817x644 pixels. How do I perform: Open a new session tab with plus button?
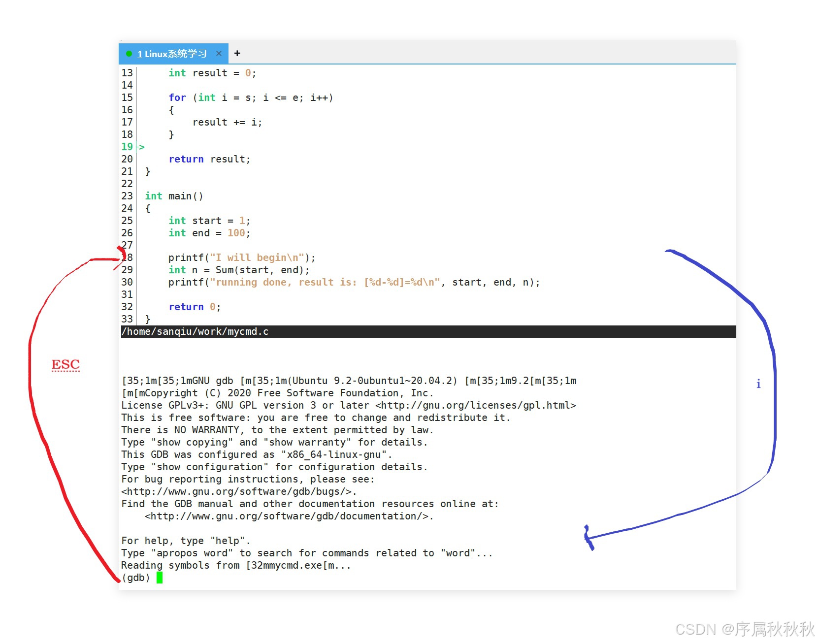click(237, 53)
